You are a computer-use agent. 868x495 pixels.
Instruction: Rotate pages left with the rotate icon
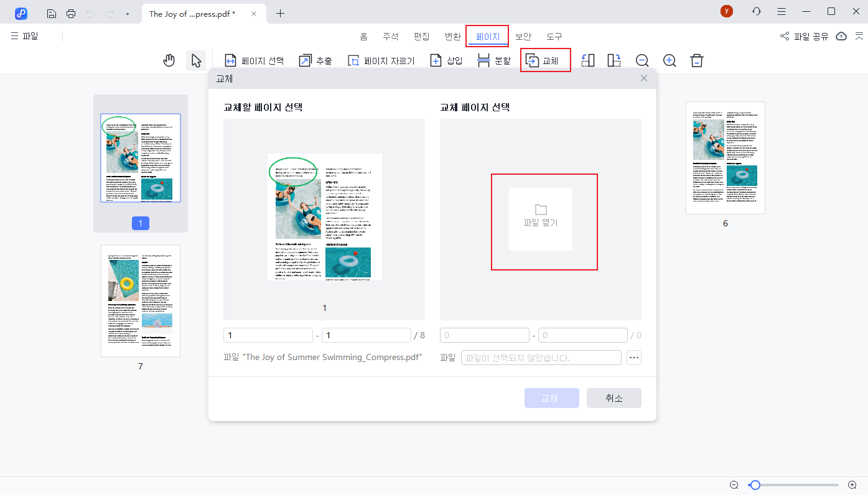pyautogui.click(x=587, y=60)
